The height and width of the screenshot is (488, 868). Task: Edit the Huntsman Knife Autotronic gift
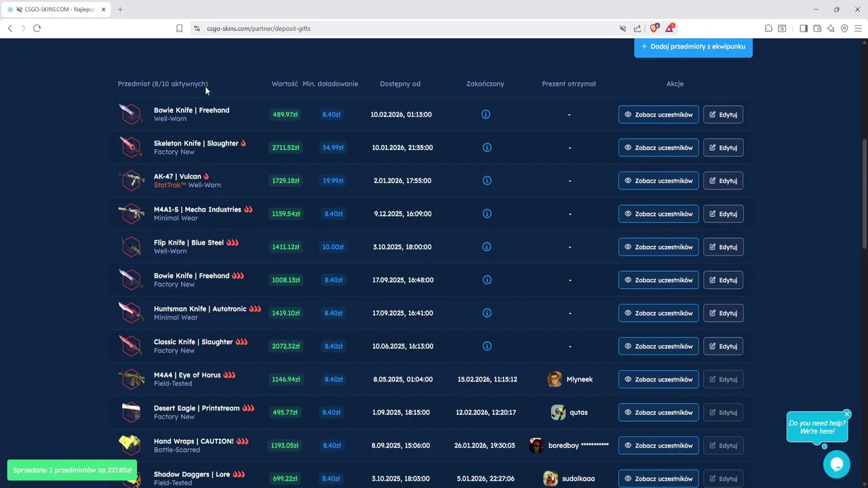pos(723,313)
